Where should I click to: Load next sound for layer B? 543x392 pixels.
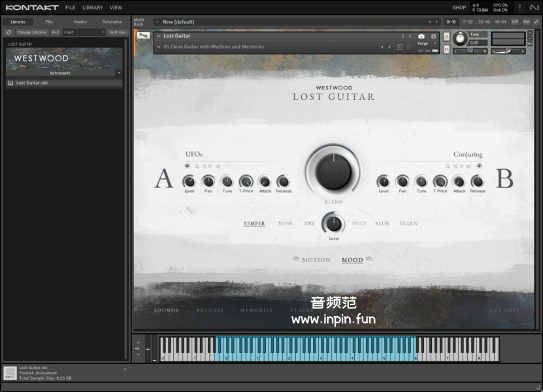(x=461, y=166)
